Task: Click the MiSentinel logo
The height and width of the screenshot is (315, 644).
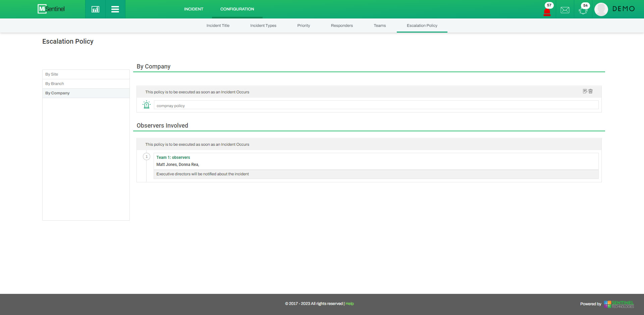Action: 51,9
